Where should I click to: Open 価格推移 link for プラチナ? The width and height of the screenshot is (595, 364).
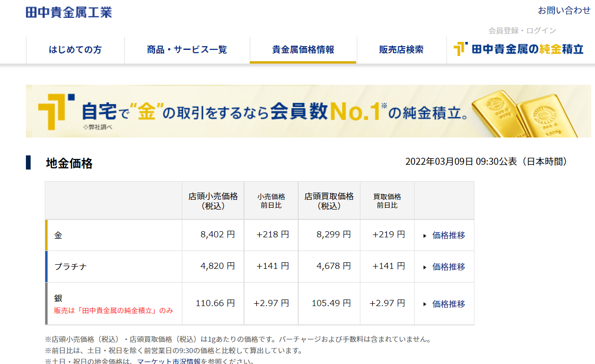(x=448, y=267)
